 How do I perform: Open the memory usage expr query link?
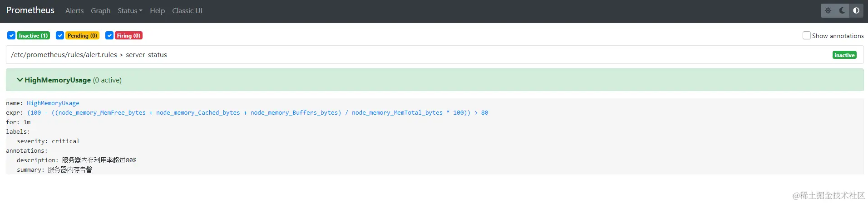coord(257,113)
